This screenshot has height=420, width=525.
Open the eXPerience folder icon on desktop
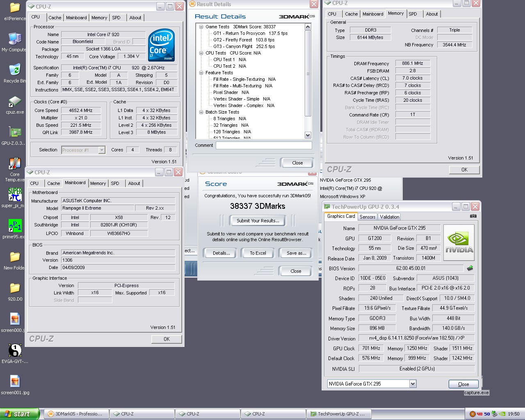tap(15, 8)
